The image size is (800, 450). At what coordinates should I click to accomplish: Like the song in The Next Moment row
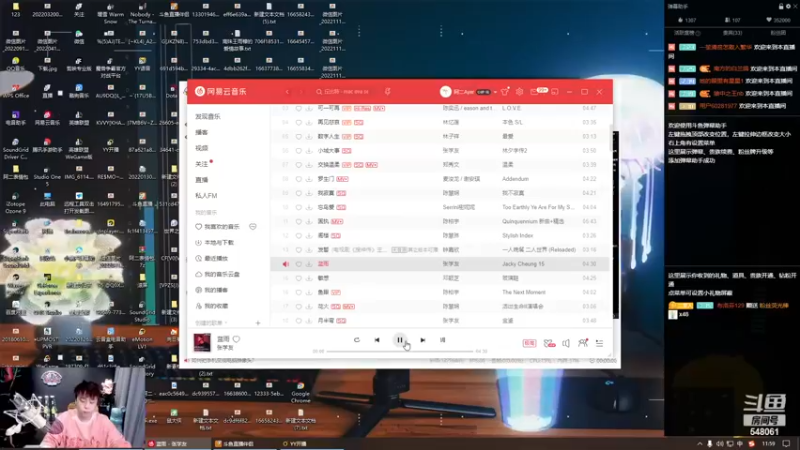298,292
